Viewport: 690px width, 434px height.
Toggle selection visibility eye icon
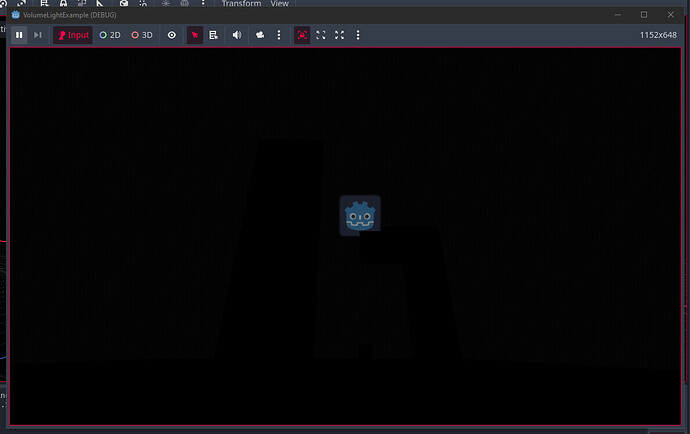click(x=172, y=35)
